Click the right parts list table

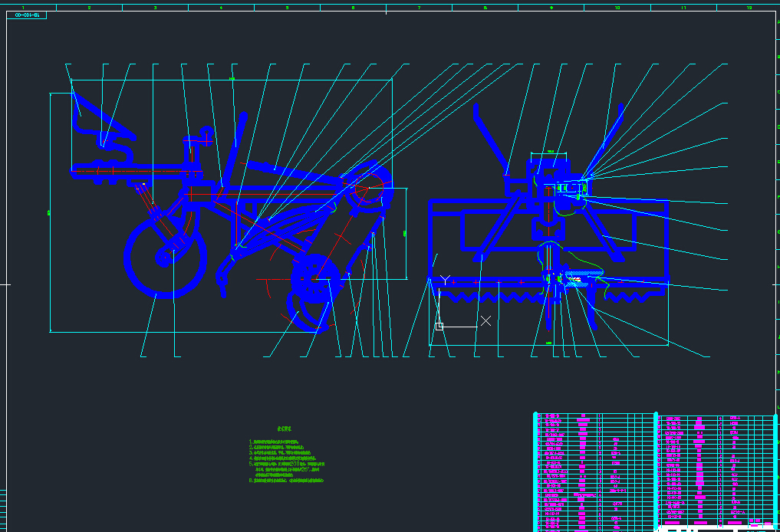click(716, 472)
